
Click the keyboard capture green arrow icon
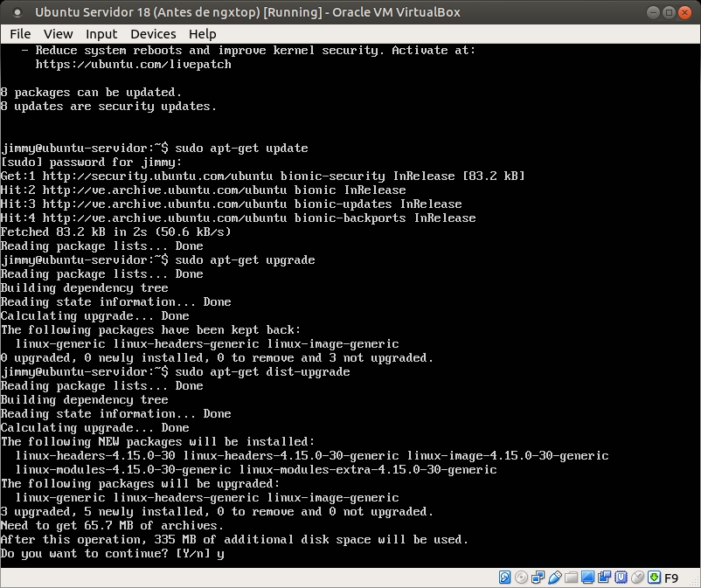(652, 578)
